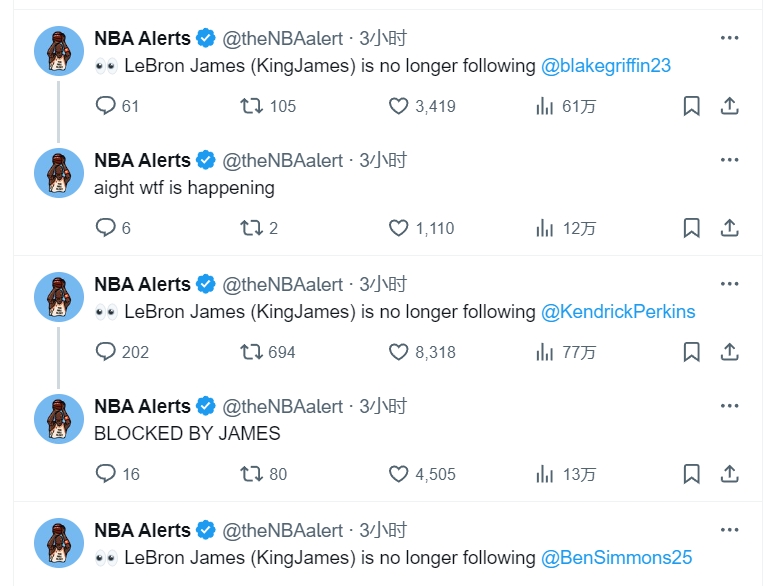The height and width of the screenshot is (586, 765).
Task: Click the NBA Alerts avatar on the first tweet
Action: (x=59, y=51)
